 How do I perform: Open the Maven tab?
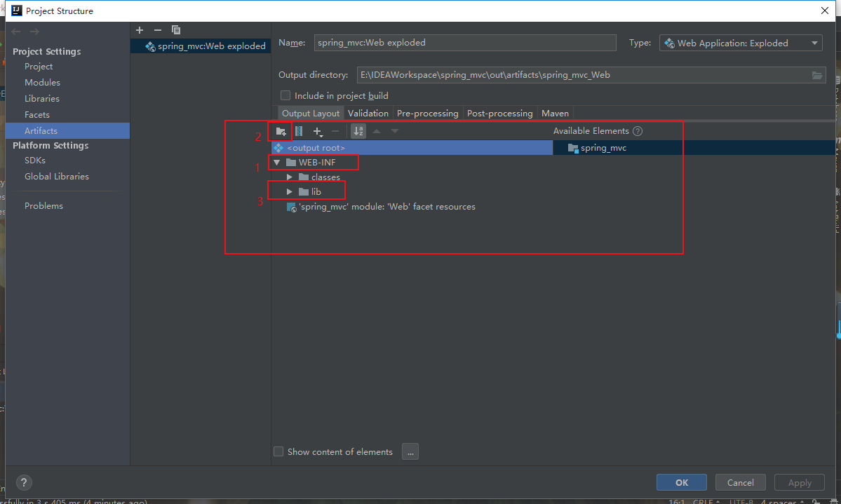pyautogui.click(x=555, y=113)
